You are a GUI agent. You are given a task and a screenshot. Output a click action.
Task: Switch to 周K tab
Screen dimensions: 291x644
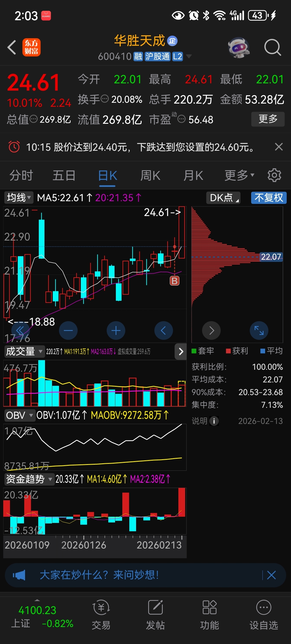point(150,175)
